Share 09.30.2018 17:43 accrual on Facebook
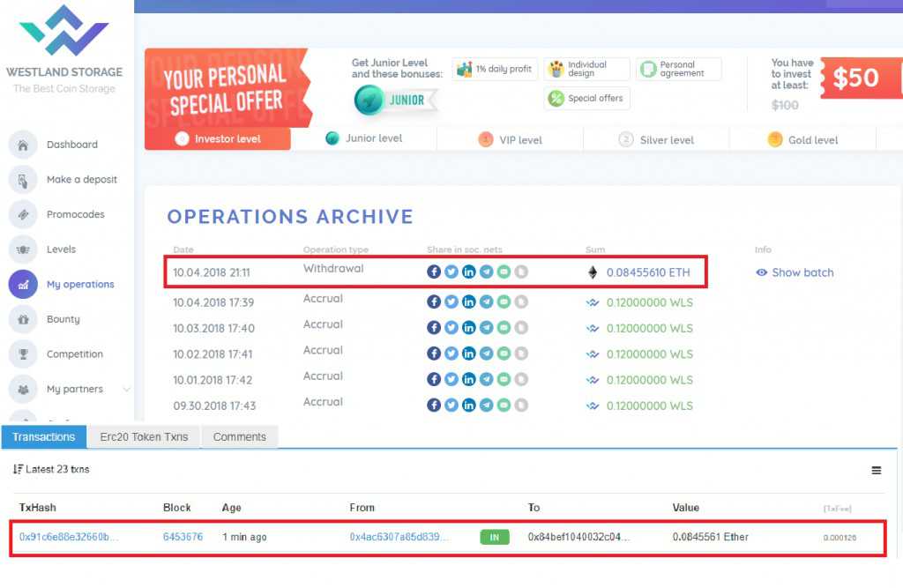 point(434,406)
